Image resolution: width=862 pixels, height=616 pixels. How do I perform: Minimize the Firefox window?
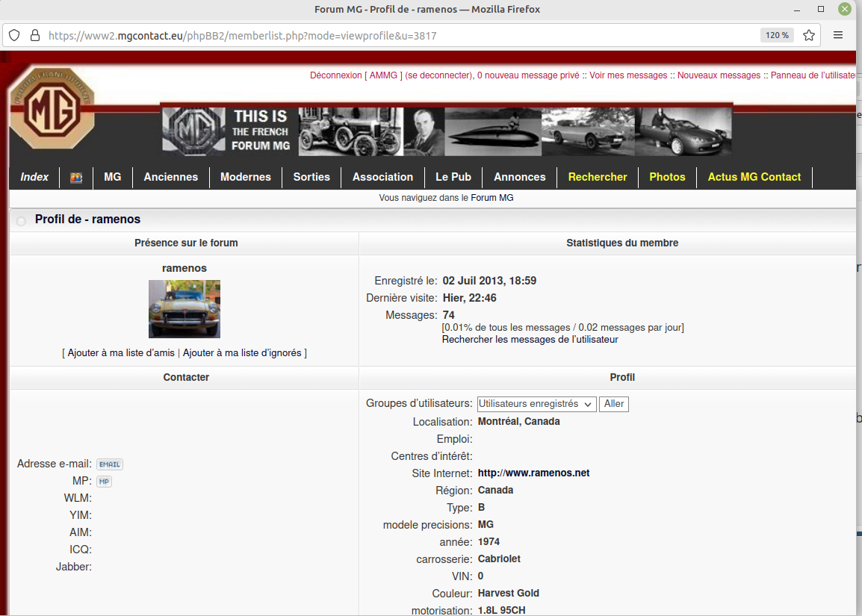(x=796, y=10)
